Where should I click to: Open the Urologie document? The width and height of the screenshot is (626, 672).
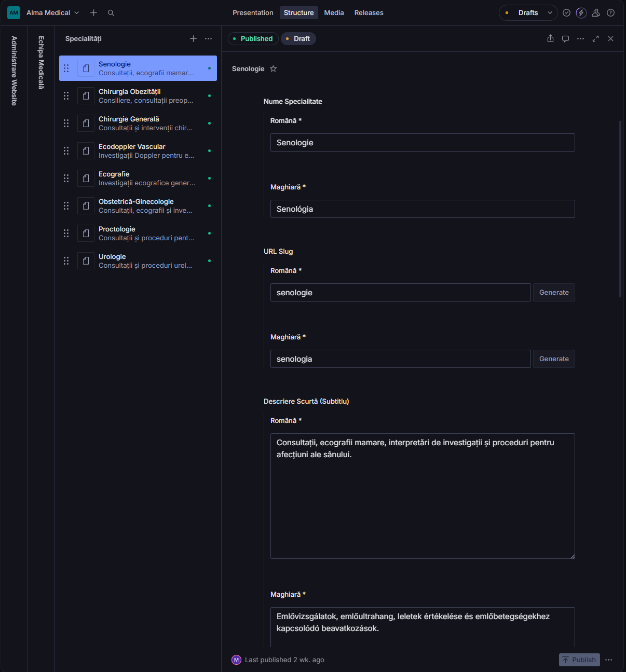pyautogui.click(x=138, y=260)
